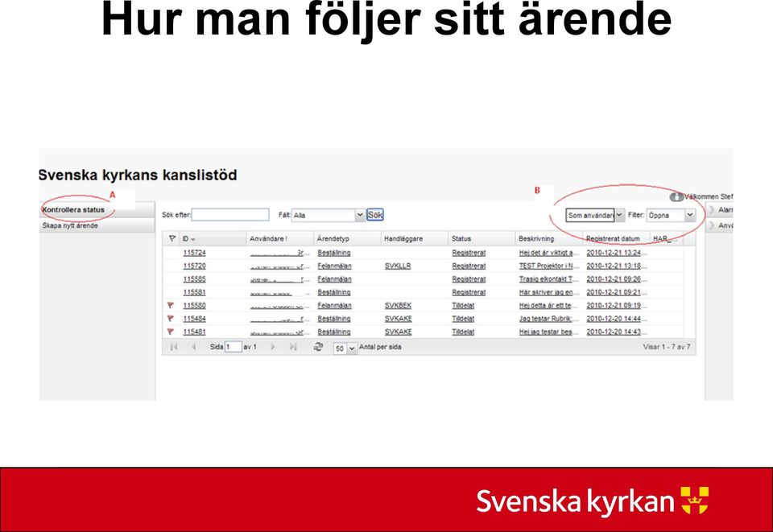Open case ID 115720

coord(194,266)
